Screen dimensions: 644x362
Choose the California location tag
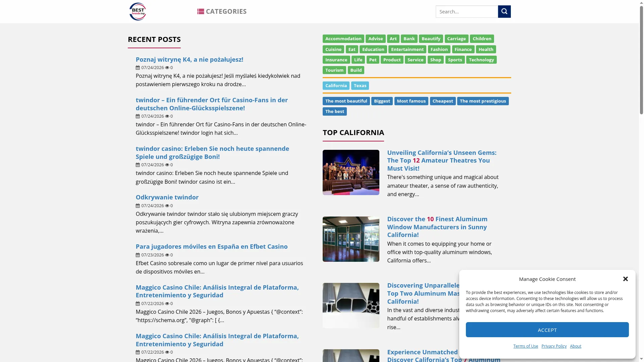point(336,85)
